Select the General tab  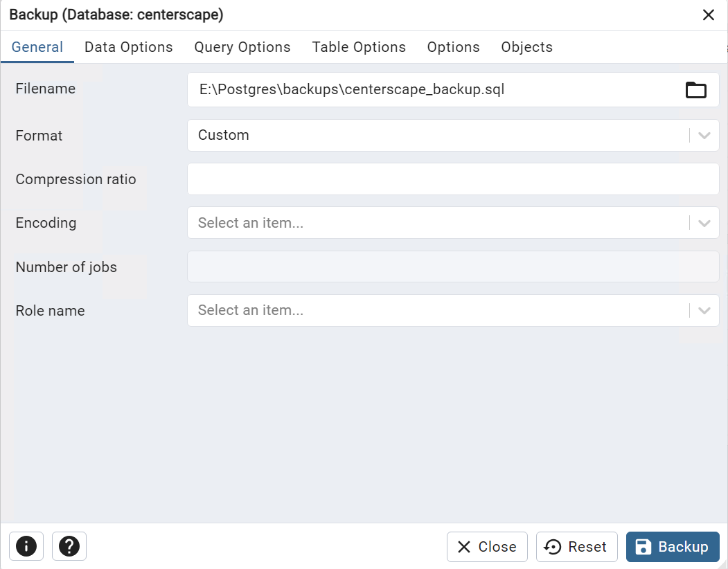(x=37, y=47)
